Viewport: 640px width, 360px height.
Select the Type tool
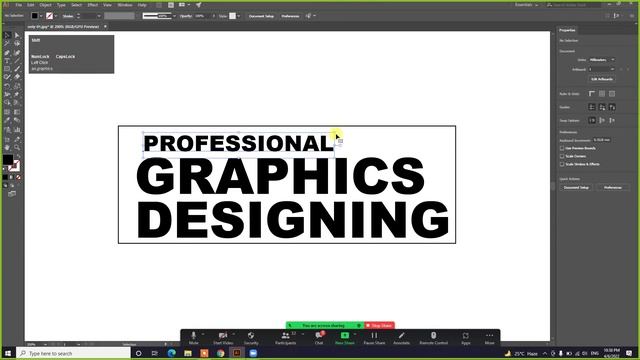7,60
